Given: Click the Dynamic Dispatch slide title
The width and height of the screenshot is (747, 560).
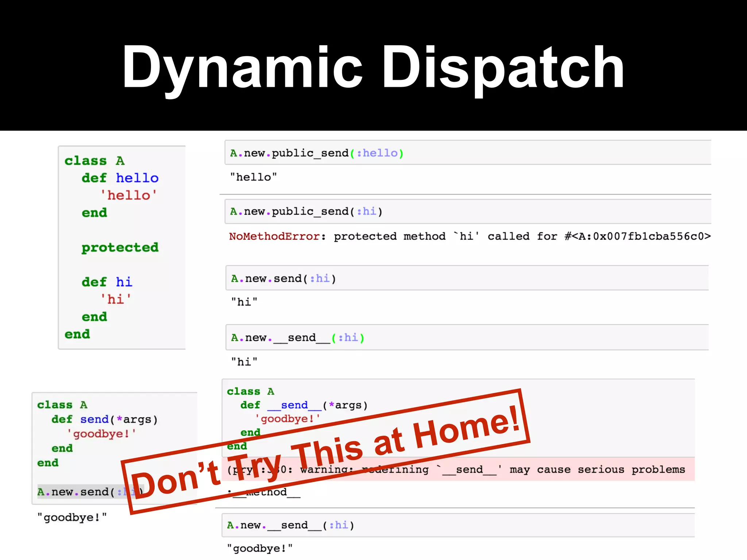Looking at the screenshot, I should point(373,67).
